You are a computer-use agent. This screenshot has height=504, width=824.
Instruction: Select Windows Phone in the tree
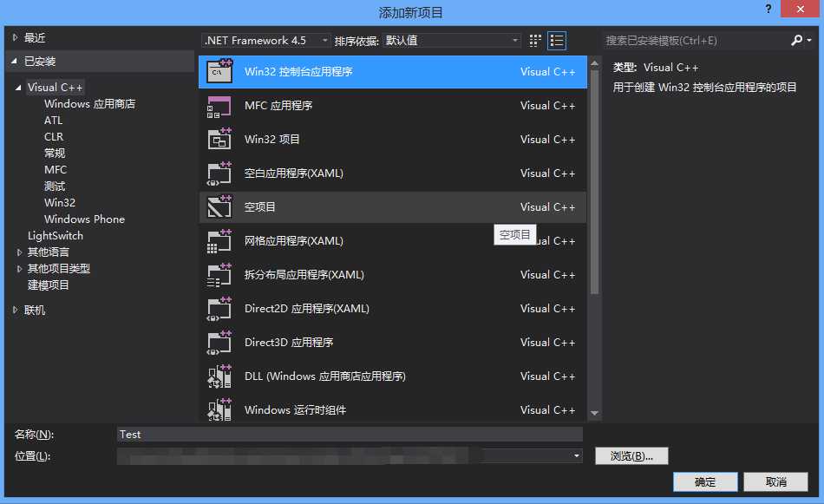84,219
